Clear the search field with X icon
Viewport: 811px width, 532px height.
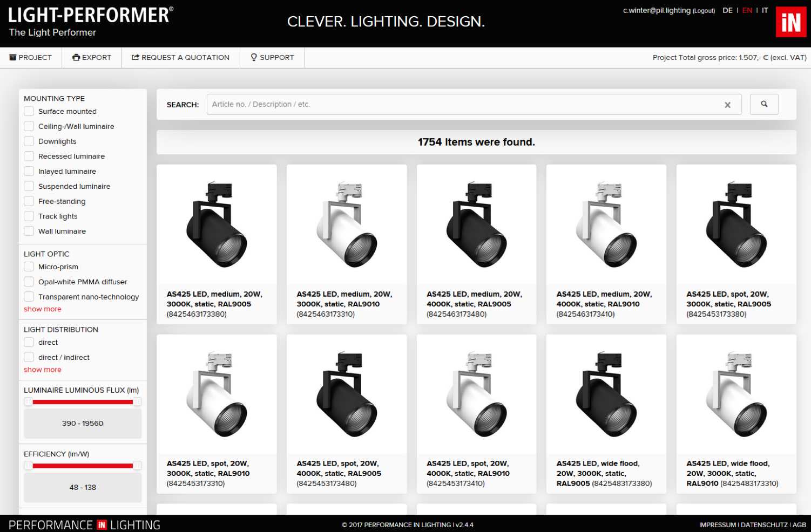(727, 105)
